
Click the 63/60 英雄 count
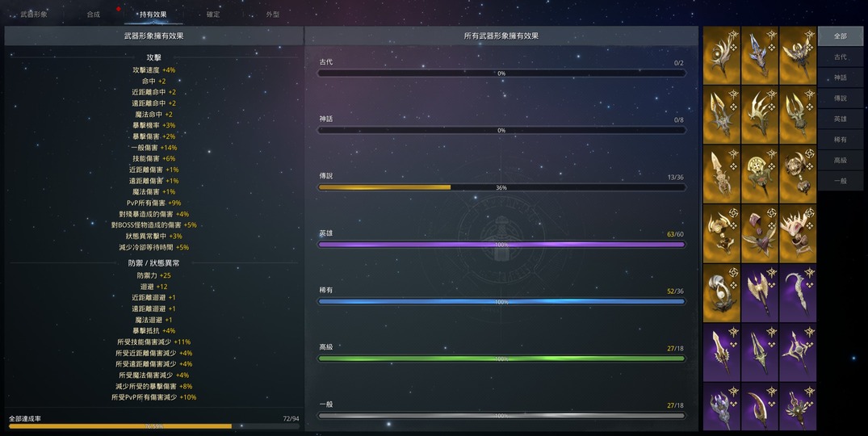click(675, 235)
